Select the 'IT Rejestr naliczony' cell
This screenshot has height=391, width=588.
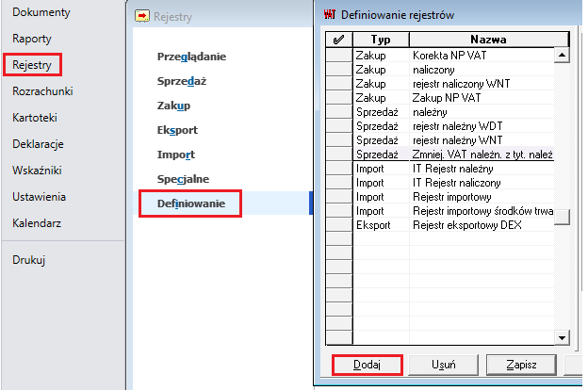point(482,183)
